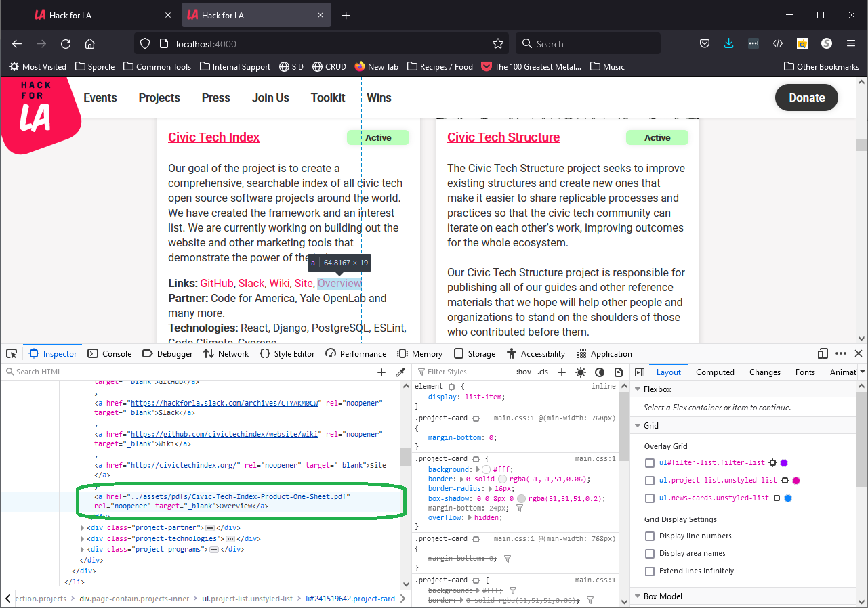This screenshot has height=608, width=868.
Task: Switch to the Computed sidebar tab
Action: [x=715, y=372]
